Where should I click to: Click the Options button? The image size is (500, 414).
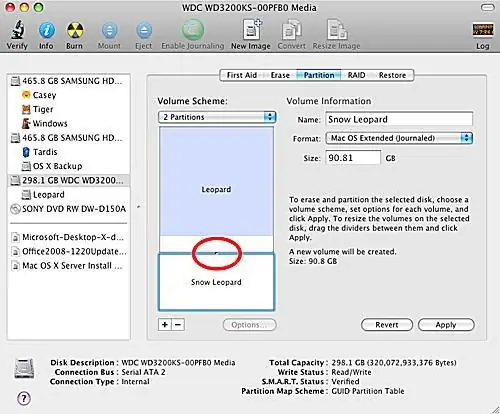tap(249, 325)
